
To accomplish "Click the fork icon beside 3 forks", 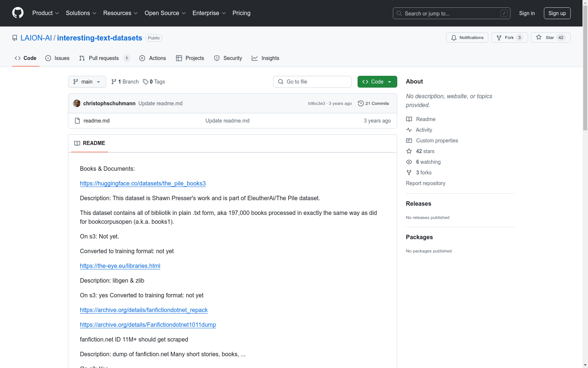I will (409, 173).
